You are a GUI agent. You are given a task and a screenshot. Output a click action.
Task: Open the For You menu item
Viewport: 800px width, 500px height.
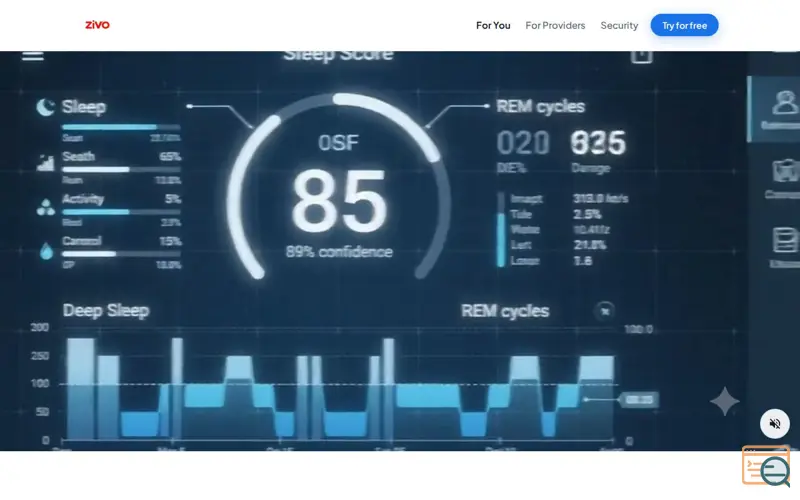[x=493, y=26]
